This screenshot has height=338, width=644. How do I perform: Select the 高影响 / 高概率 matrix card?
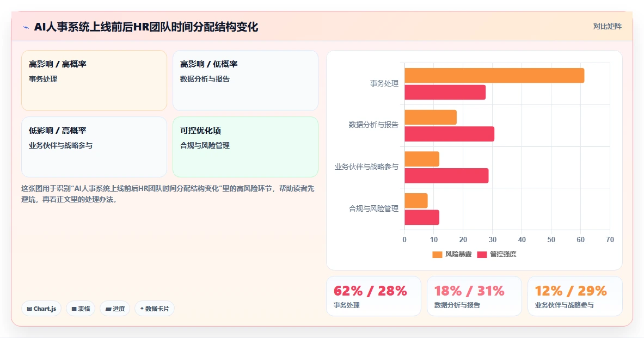point(94,81)
